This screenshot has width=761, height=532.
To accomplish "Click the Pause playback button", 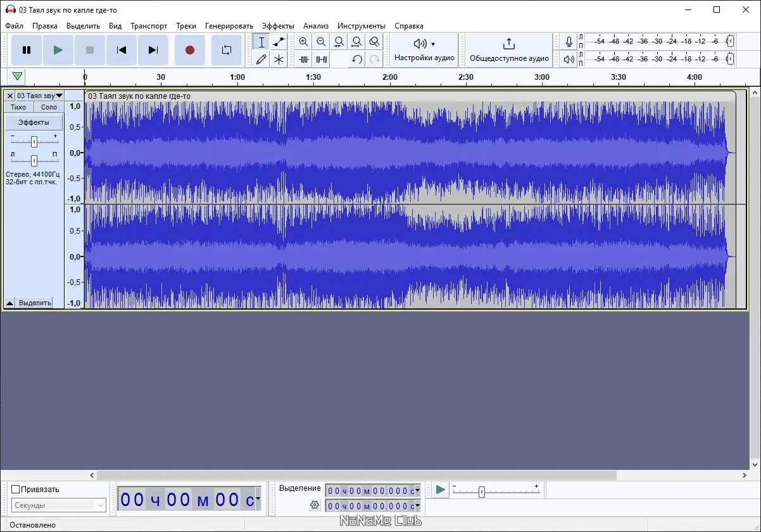I will click(27, 50).
